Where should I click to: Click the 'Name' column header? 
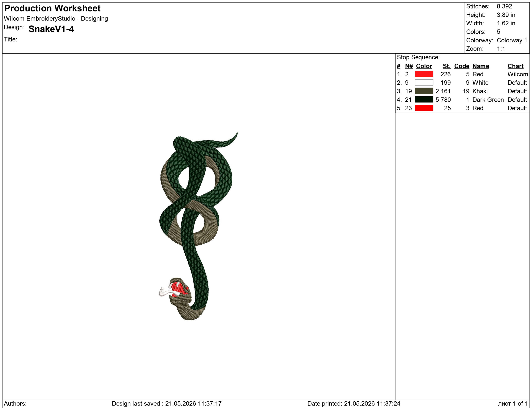481,66
